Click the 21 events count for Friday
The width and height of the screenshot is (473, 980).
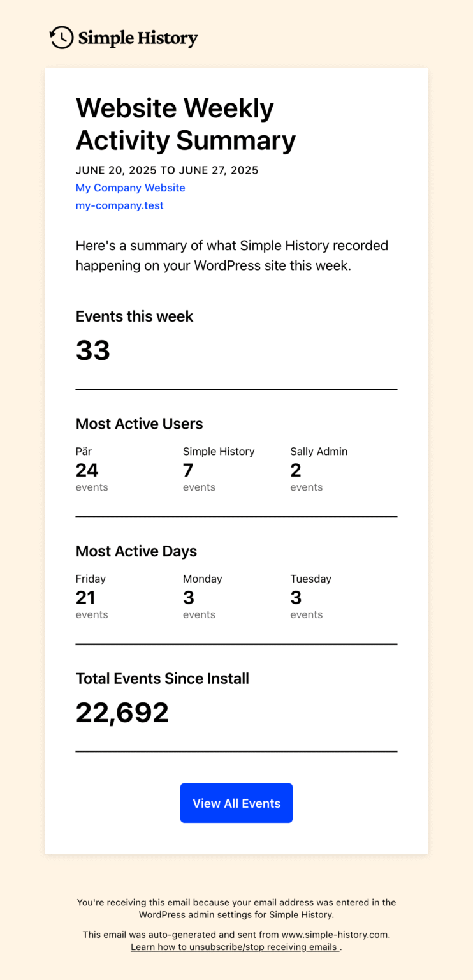click(85, 598)
